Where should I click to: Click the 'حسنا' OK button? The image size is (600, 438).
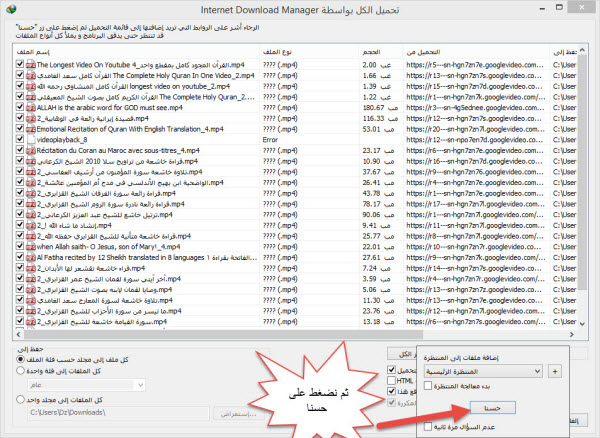click(x=492, y=408)
